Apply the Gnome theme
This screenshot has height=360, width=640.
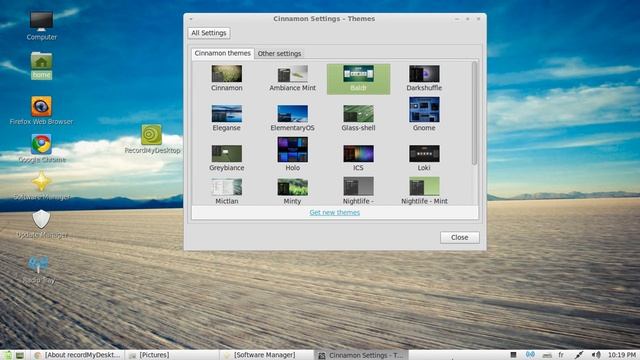(x=424, y=114)
